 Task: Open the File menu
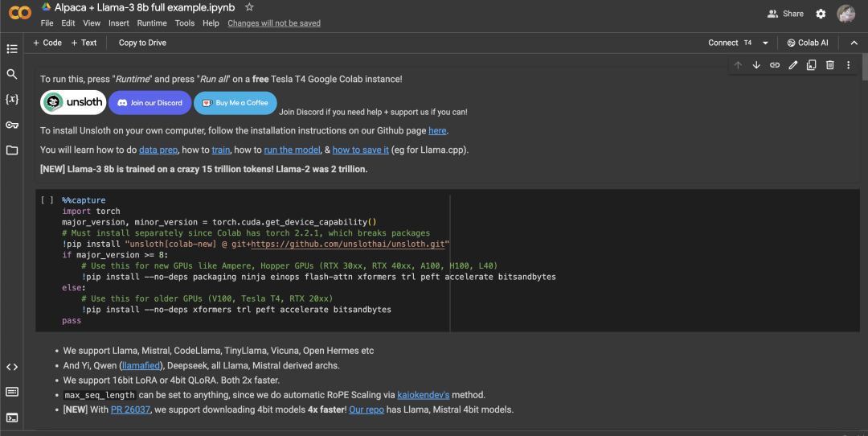tap(47, 23)
